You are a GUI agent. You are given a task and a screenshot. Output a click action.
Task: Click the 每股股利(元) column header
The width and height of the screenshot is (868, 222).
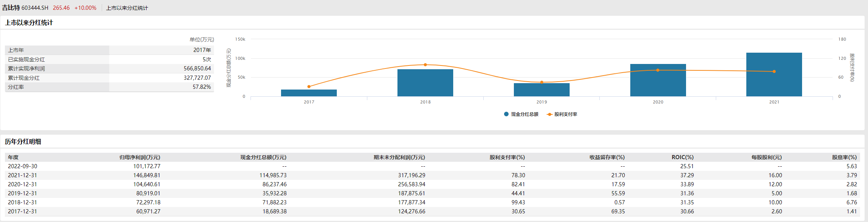coord(766,157)
